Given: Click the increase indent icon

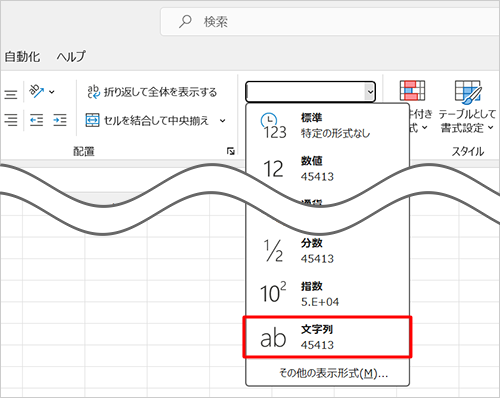Looking at the screenshot, I should (60, 120).
